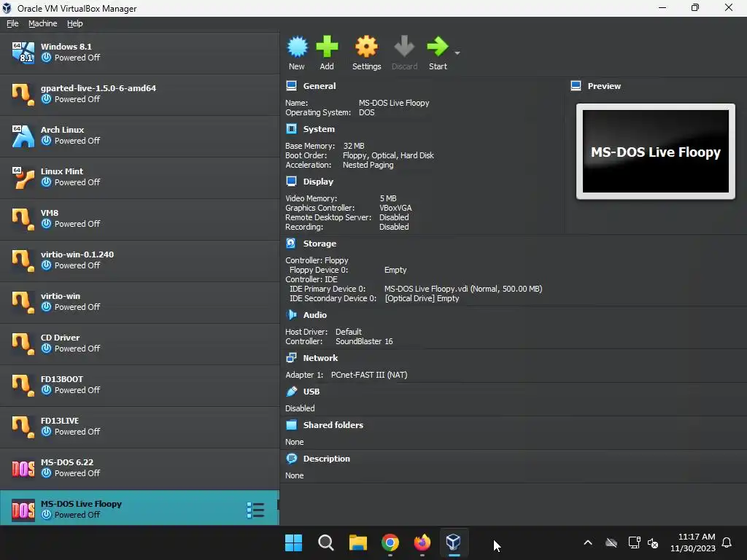Click the USB section icon
The width and height of the screenshot is (747, 560).
tap(291, 391)
